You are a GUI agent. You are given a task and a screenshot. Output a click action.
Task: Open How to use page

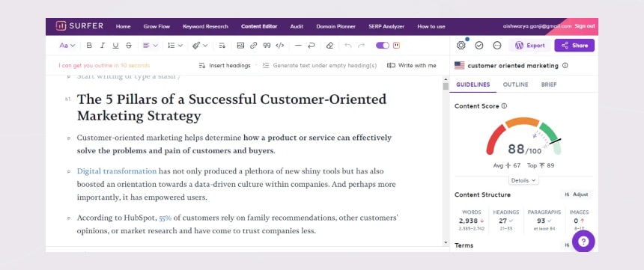point(431,26)
